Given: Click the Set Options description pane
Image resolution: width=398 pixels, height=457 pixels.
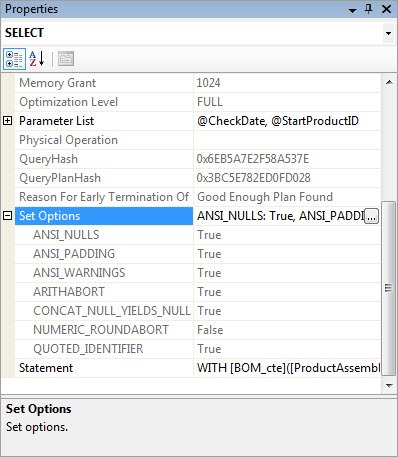Looking at the screenshot, I should coord(199,427).
